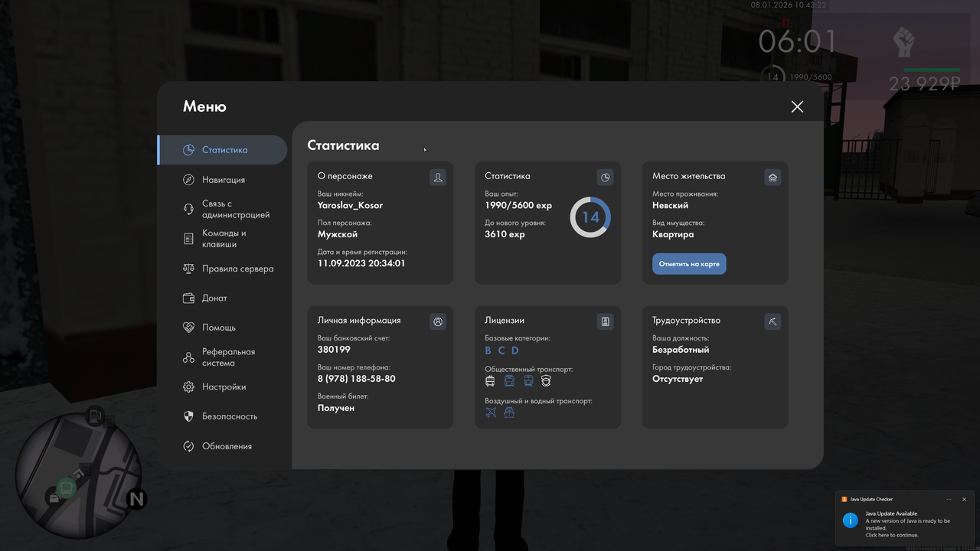Open the Безопасность section

(222, 416)
